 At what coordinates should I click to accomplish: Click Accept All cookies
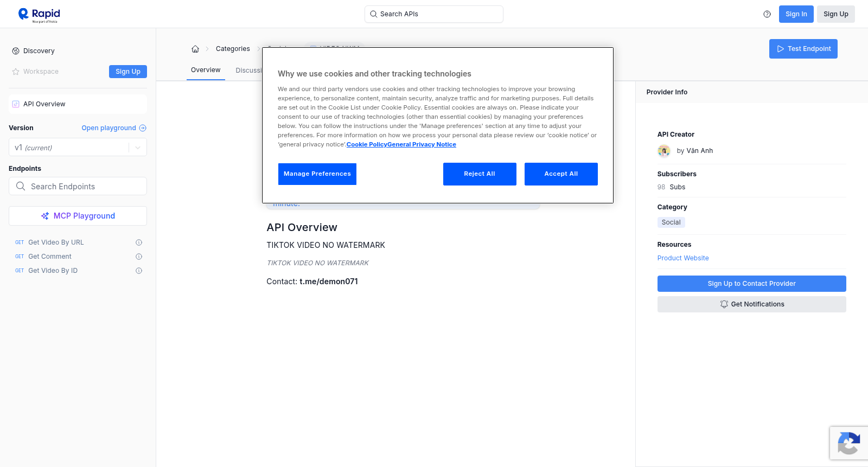pyautogui.click(x=561, y=174)
